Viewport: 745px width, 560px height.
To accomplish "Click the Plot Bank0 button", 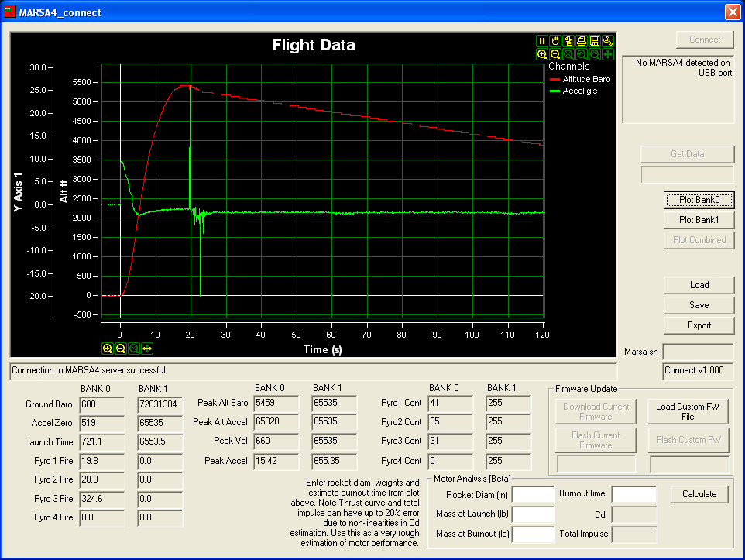I will pos(699,200).
